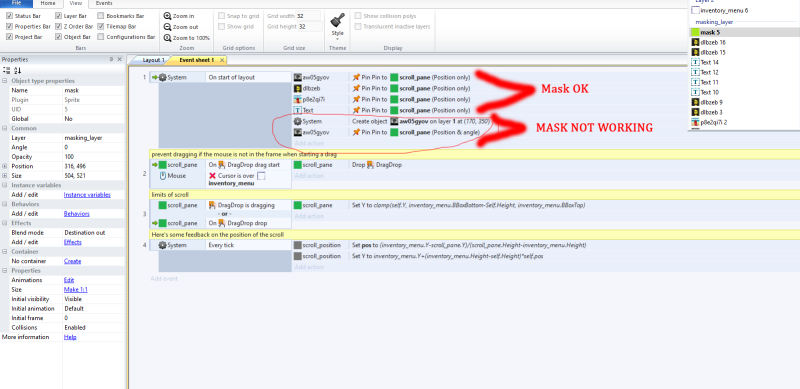This screenshot has height=389, width=800.
Task: Open the Help link
Action: [69, 337]
